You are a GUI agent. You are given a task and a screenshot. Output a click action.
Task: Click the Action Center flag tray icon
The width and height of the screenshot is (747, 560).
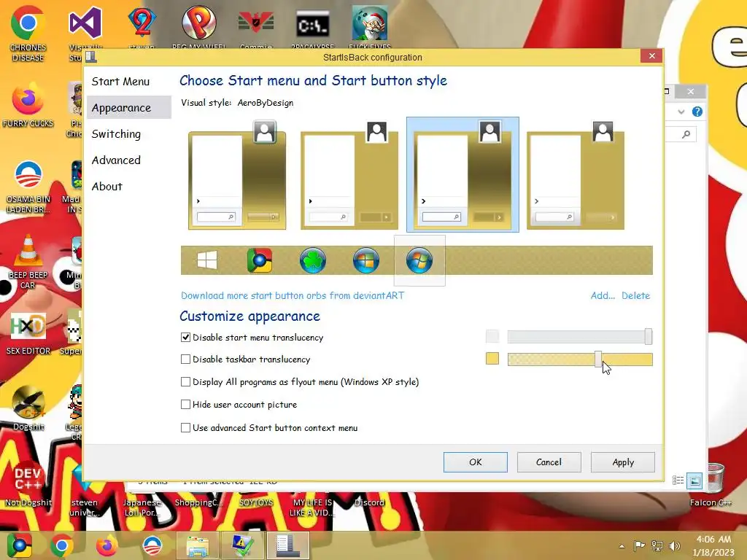click(x=639, y=545)
